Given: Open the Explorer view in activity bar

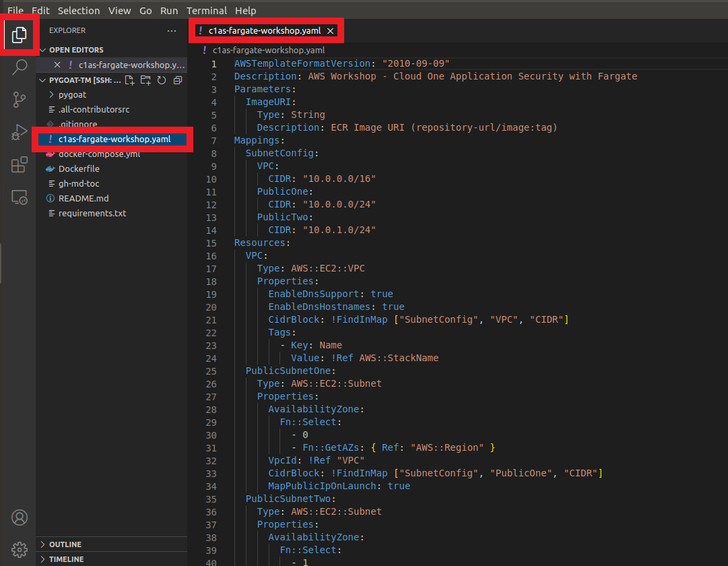Looking at the screenshot, I should click(x=19, y=35).
